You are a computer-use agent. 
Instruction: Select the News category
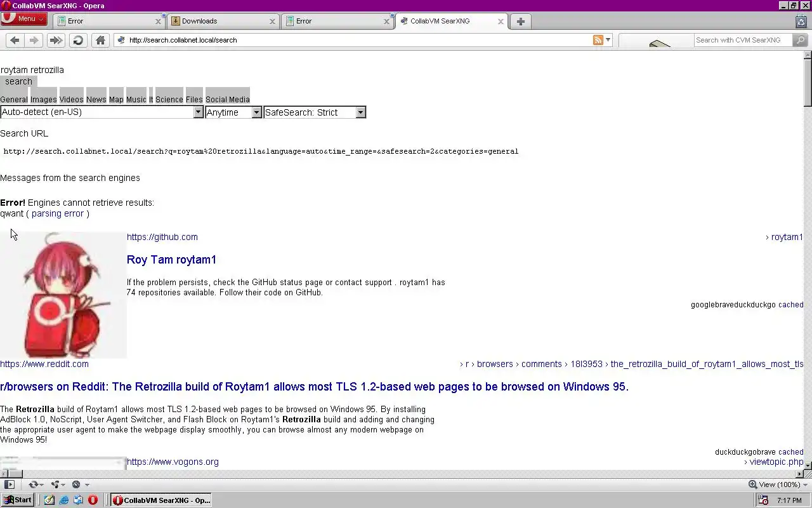click(x=96, y=99)
